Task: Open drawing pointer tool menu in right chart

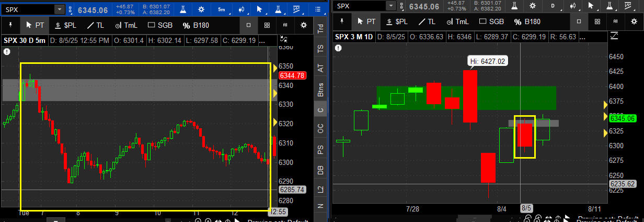Action: coord(592,5)
